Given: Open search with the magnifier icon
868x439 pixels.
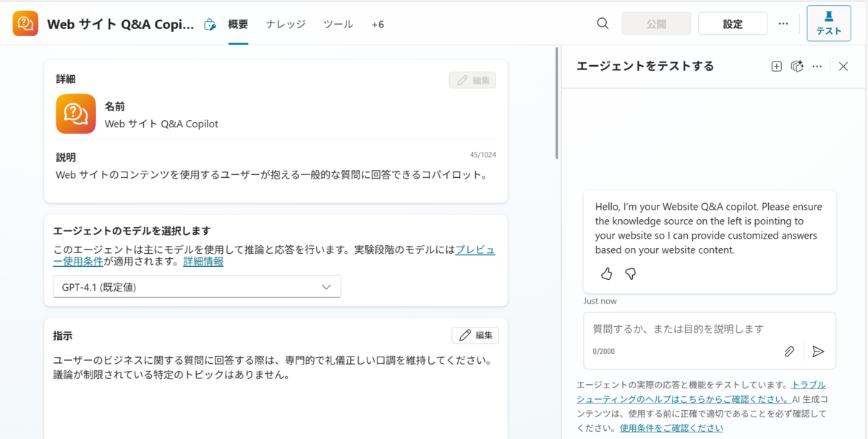Looking at the screenshot, I should (603, 23).
